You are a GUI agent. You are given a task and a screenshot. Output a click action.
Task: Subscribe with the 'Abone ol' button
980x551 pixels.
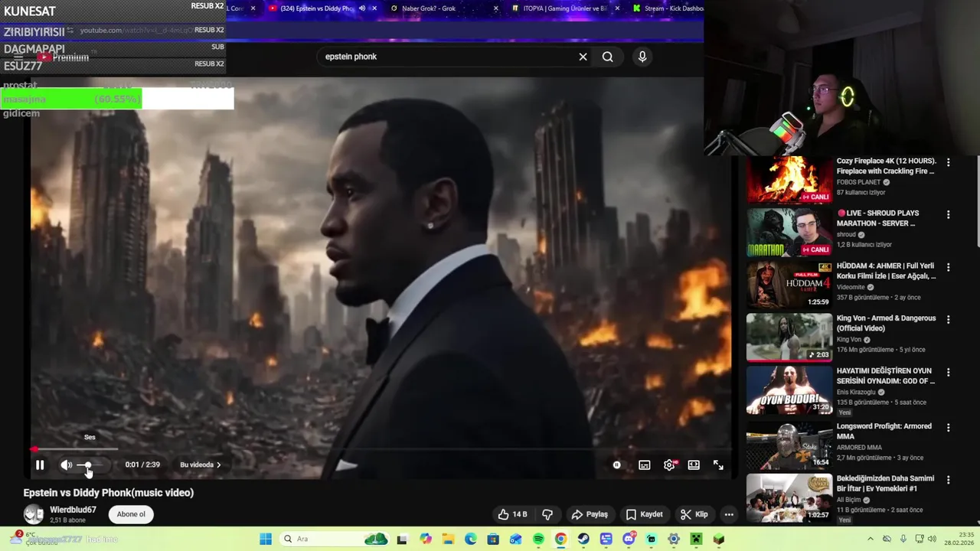(131, 514)
